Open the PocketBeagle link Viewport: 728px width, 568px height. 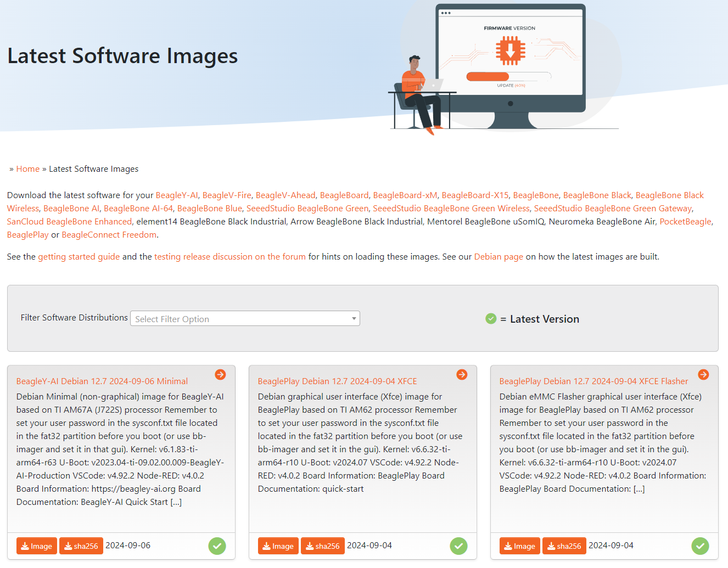686,222
